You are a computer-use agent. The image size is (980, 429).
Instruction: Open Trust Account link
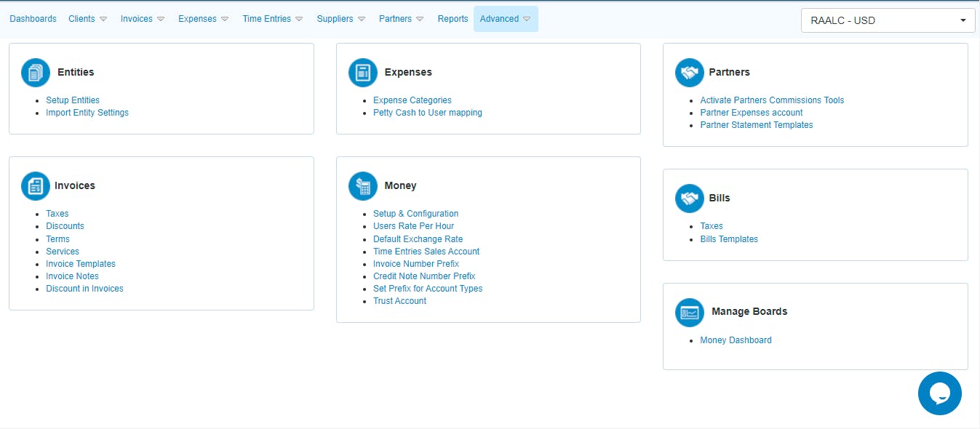(x=400, y=301)
